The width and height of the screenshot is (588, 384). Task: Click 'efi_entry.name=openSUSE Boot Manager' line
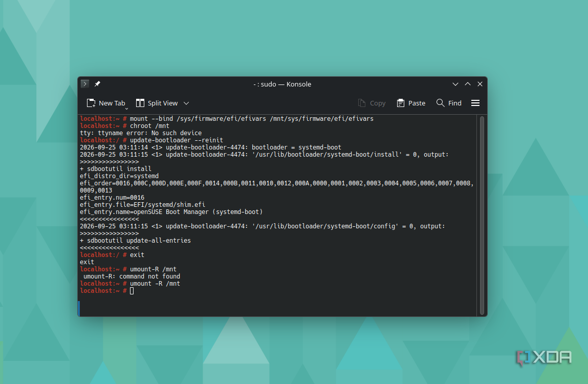coord(171,211)
